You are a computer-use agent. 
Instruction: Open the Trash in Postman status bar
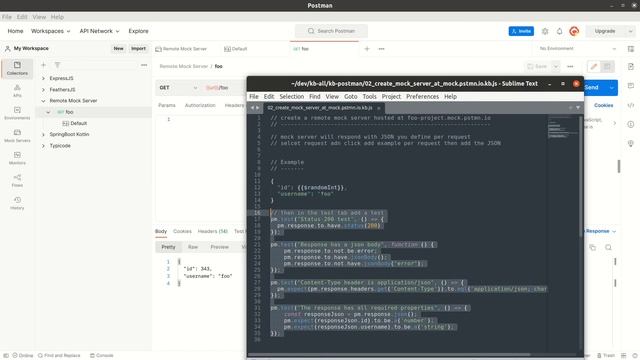606,356
